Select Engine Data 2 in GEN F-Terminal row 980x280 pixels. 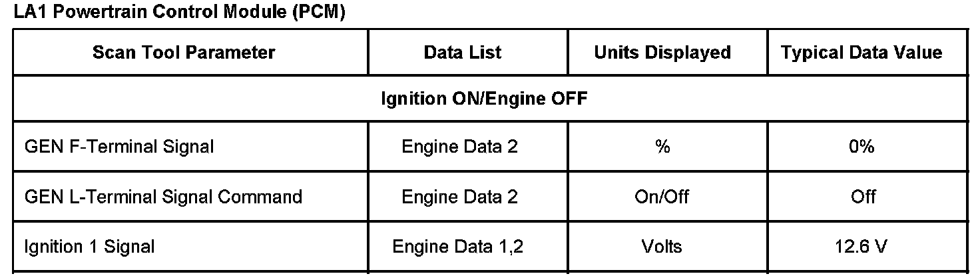pos(459,147)
